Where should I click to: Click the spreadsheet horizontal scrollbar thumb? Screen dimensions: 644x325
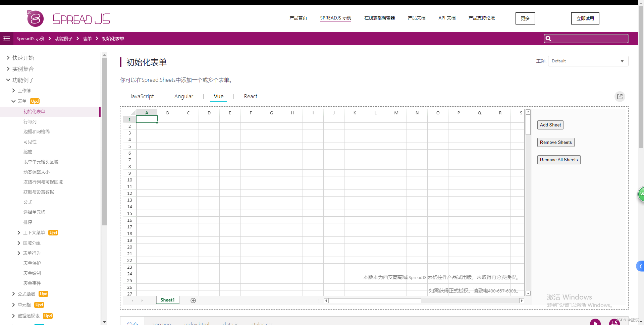pyautogui.click(x=375, y=301)
